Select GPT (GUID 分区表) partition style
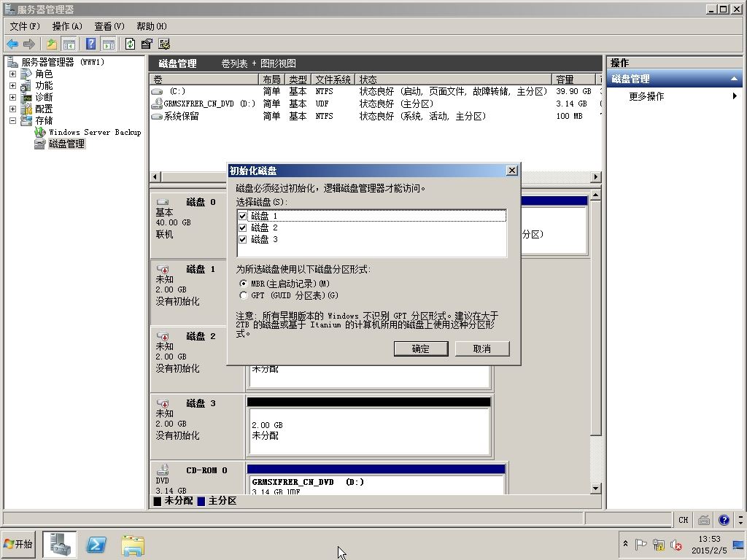The width and height of the screenshot is (747, 560). tap(244, 295)
